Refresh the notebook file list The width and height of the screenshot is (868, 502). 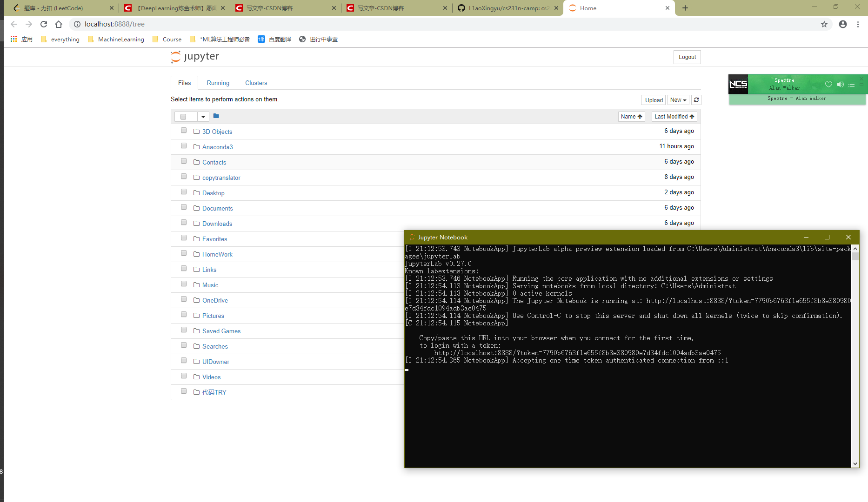pyautogui.click(x=696, y=100)
